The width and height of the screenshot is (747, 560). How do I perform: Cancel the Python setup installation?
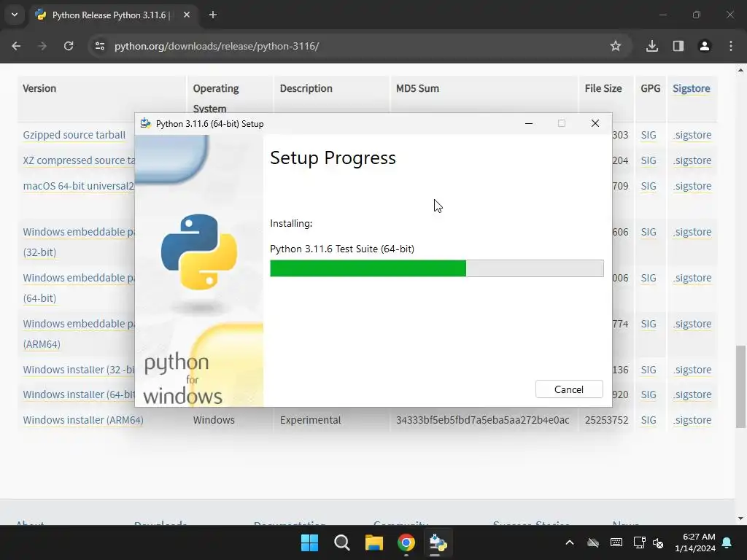569,389
